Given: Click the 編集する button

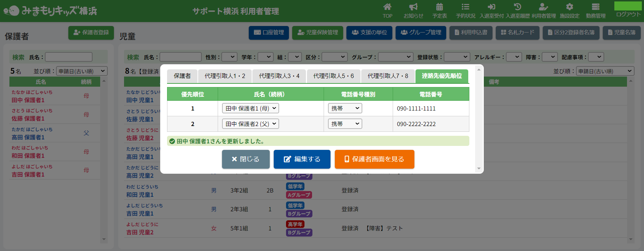Looking at the screenshot, I should [302, 159].
